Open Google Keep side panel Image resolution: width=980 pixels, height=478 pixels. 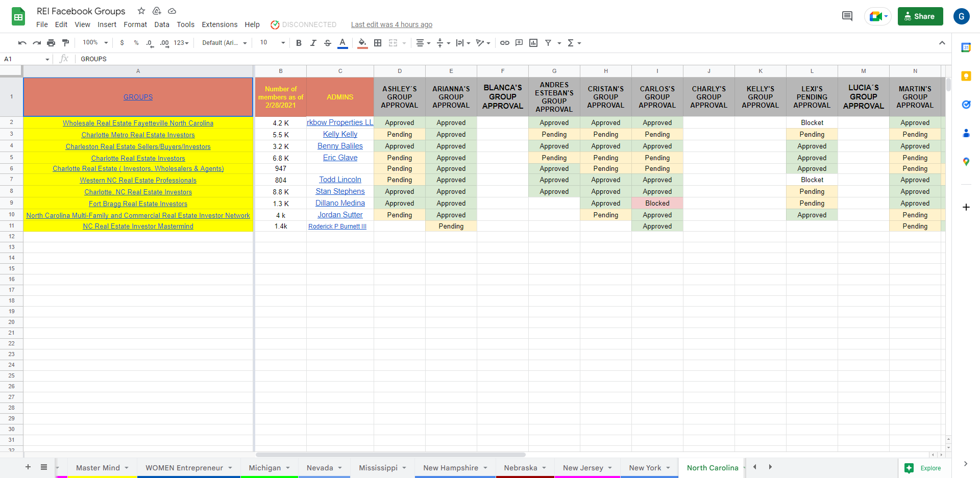coord(966,76)
